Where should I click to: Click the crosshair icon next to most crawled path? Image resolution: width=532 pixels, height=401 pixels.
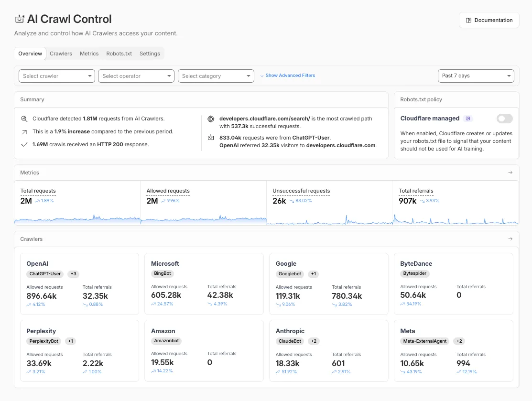(211, 119)
